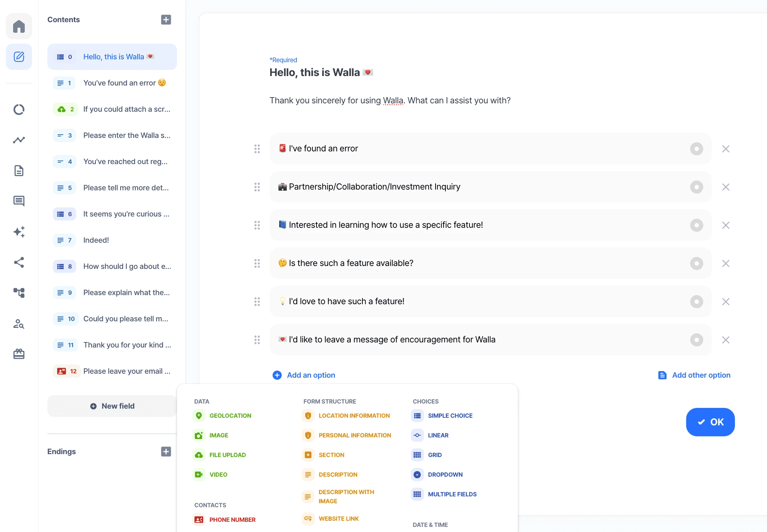Remove the 'I've found an error' option
Viewport: 767px width, 532px height.
pos(726,149)
